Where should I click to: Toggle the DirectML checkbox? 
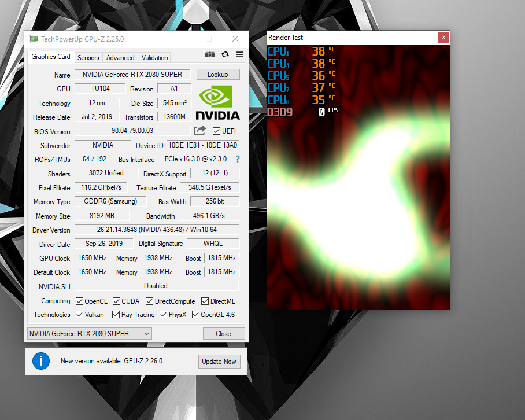(x=205, y=301)
